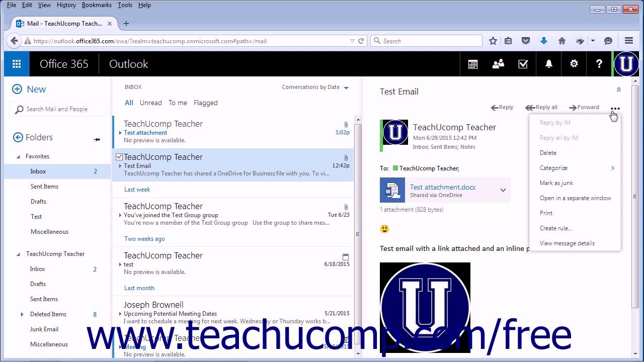The width and height of the screenshot is (644, 362).
Task: Open Help with the question mark icon
Action: pyautogui.click(x=599, y=64)
